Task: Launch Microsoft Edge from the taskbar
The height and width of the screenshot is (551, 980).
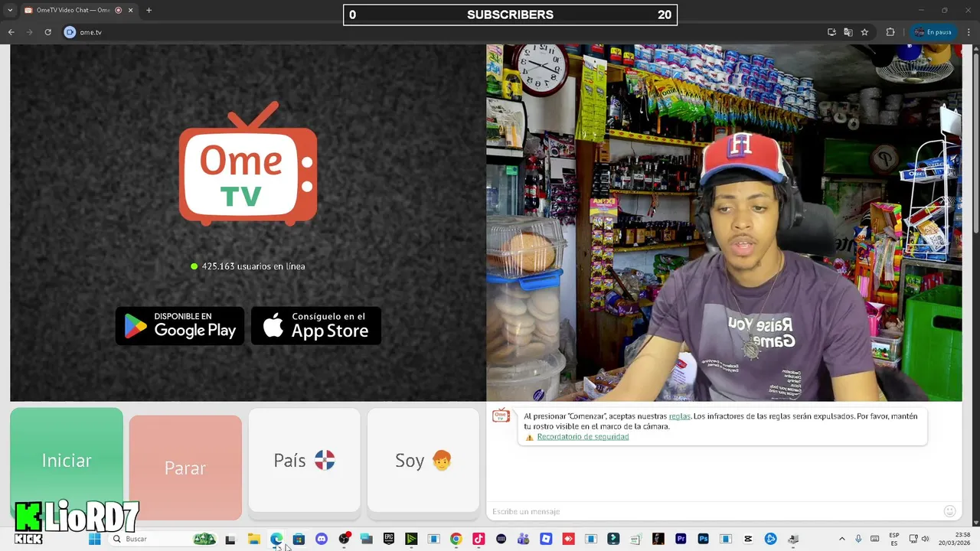Action: point(276,539)
